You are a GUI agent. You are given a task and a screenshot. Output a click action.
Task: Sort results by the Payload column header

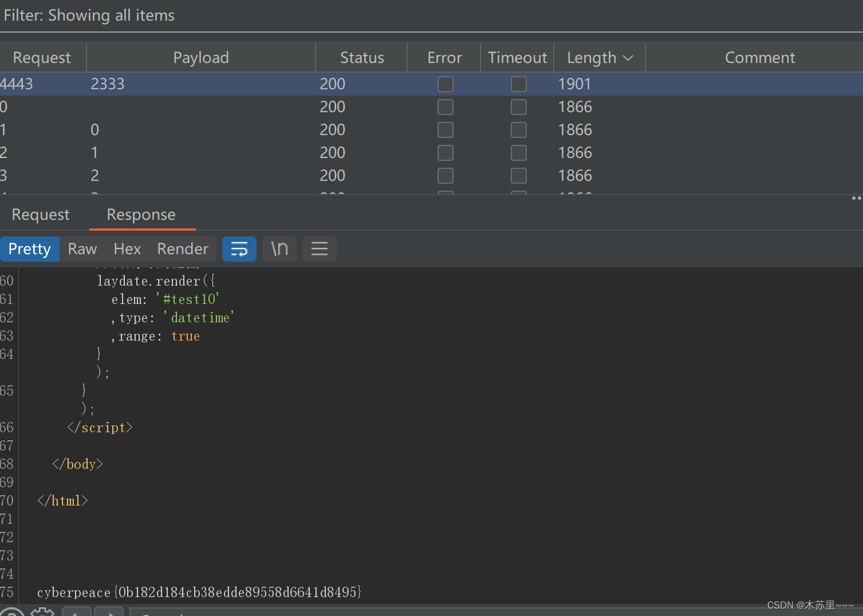click(201, 58)
